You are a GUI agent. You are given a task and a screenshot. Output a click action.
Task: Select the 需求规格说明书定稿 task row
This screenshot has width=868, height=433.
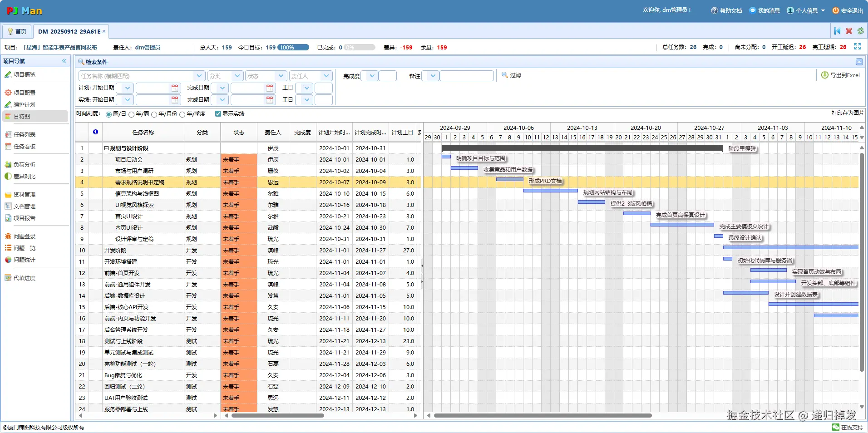248,182
